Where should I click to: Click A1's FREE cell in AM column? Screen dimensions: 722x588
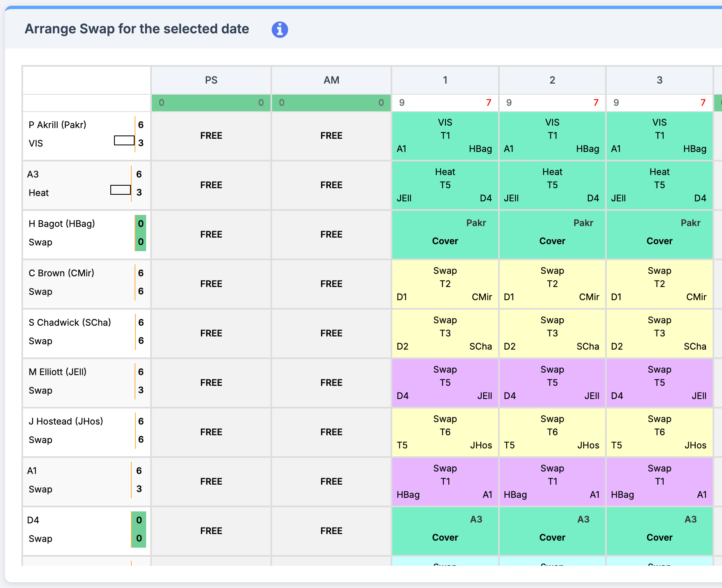click(x=331, y=481)
